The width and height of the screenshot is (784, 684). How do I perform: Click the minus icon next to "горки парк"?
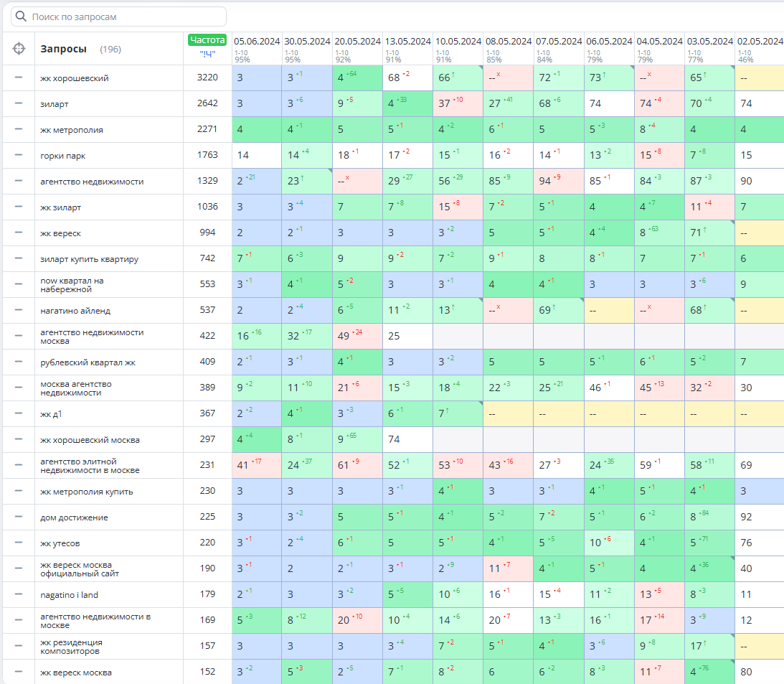[x=19, y=155]
